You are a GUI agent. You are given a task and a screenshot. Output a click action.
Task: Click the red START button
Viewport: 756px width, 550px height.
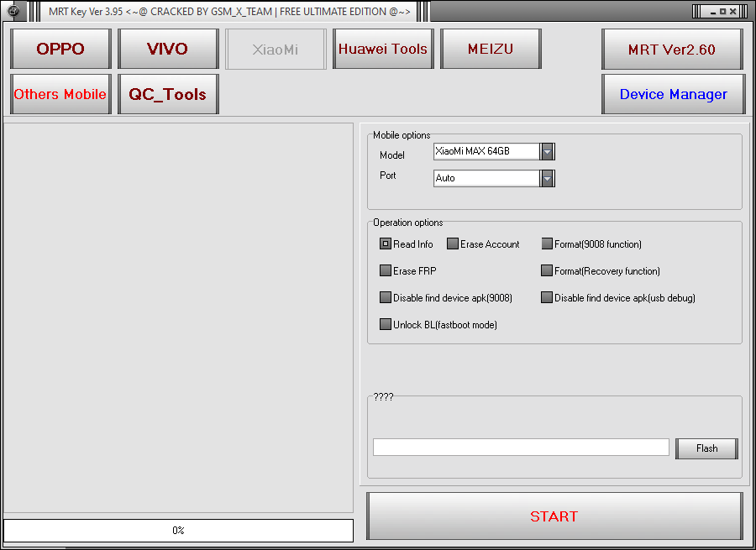tap(554, 516)
